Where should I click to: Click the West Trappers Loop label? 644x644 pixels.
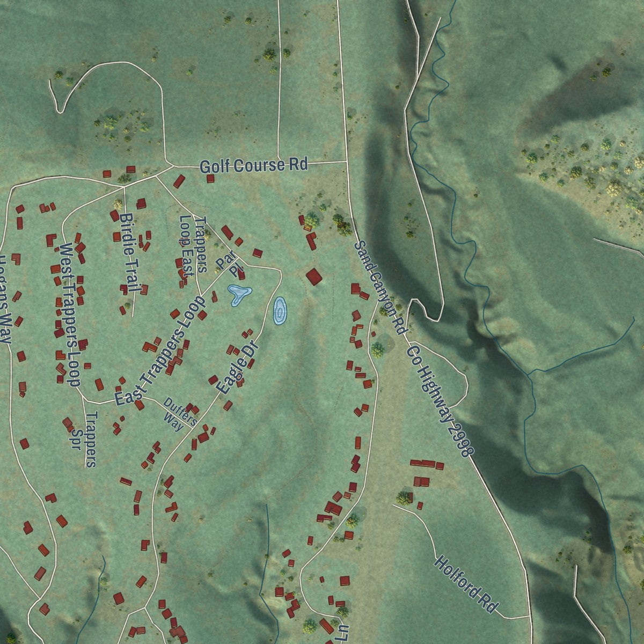(x=70, y=314)
